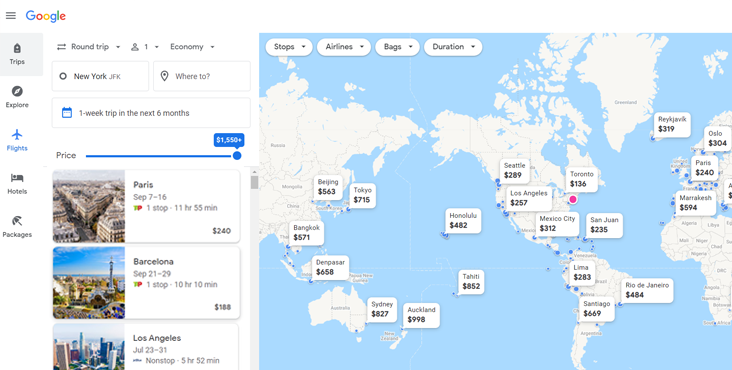Click the calendar icon in the date field
The height and width of the screenshot is (370, 732).
67,113
